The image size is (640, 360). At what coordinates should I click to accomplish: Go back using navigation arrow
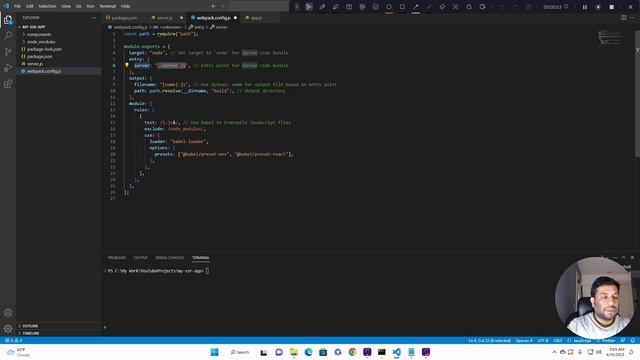click(x=213, y=6)
